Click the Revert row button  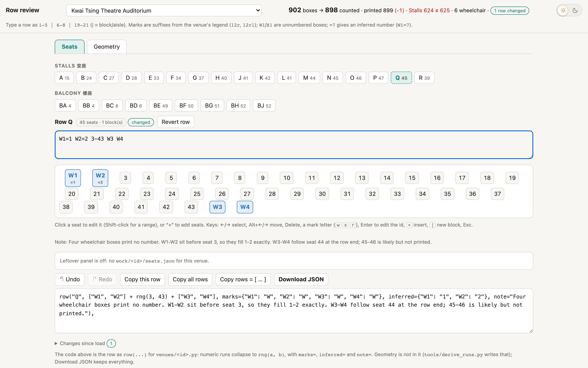coord(176,122)
